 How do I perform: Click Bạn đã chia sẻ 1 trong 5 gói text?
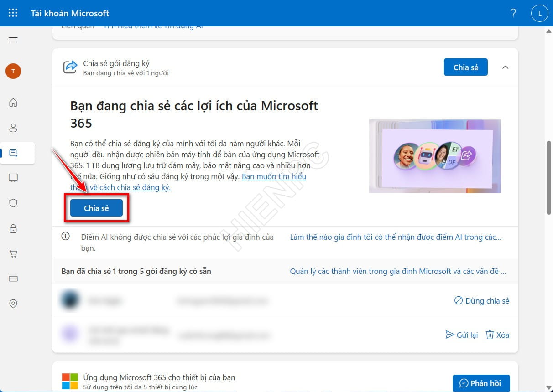point(136,271)
